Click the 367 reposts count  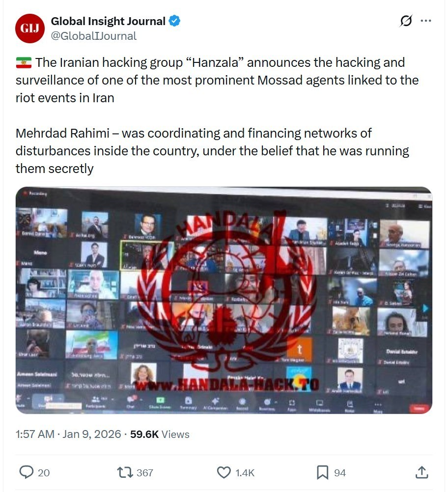click(x=145, y=472)
